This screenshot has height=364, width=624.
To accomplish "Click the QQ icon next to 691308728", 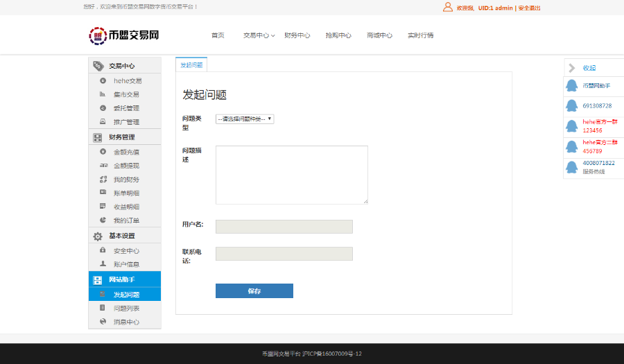I will (x=572, y=105).
